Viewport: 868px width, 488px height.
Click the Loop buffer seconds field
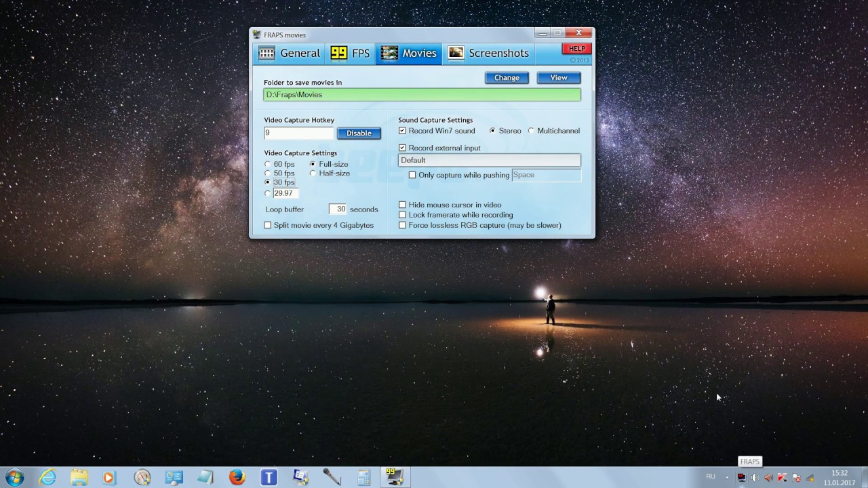[x=338, y=209]
